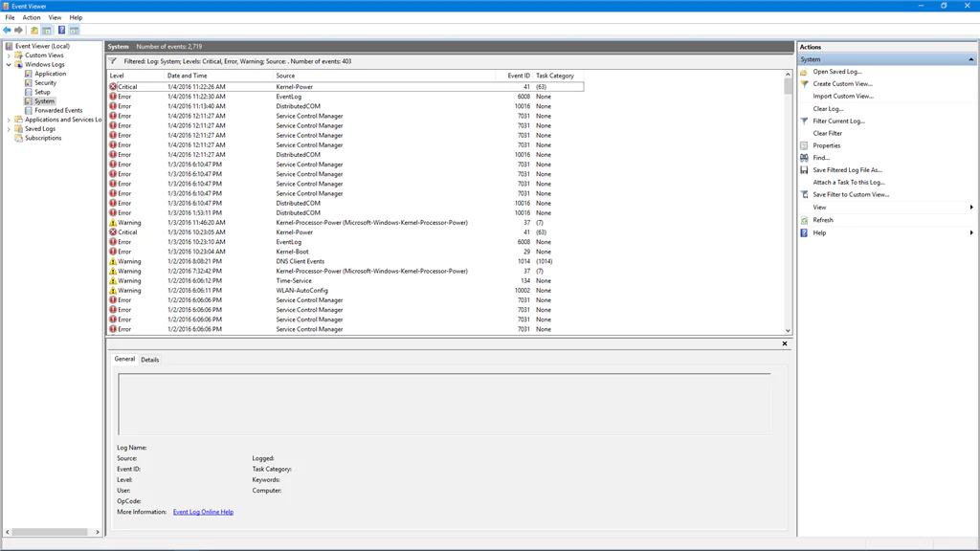
Task: Expand the Applications and Services Logs node
Action: (x=9, y=120)
